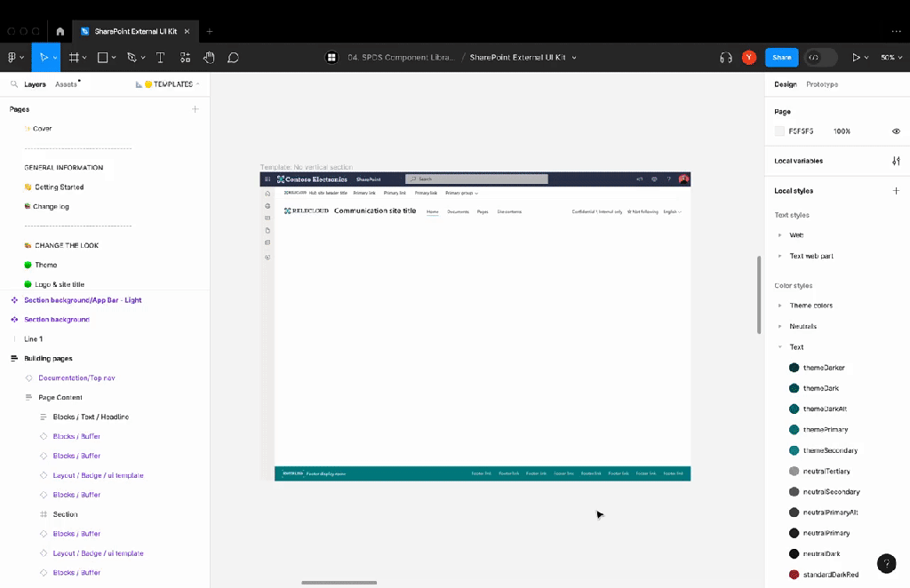Screen dimensions: 910x588
Task: Select the Frame tool
Action: 74,57
